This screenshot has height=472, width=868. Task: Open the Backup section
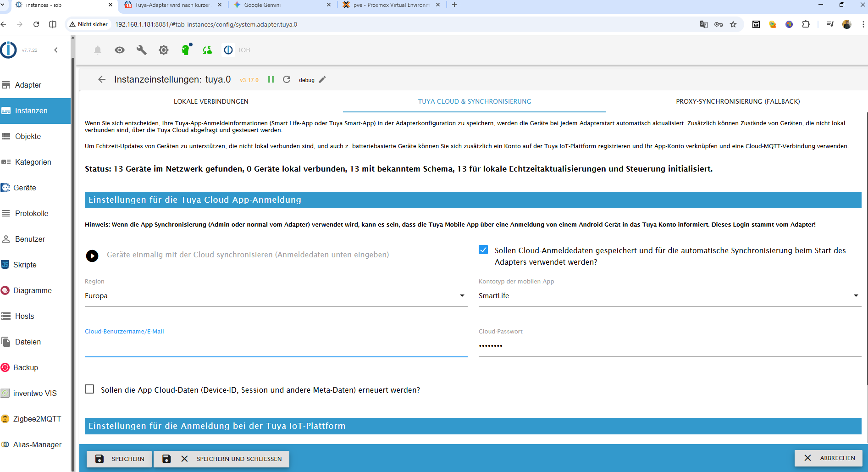coord(25,367)
